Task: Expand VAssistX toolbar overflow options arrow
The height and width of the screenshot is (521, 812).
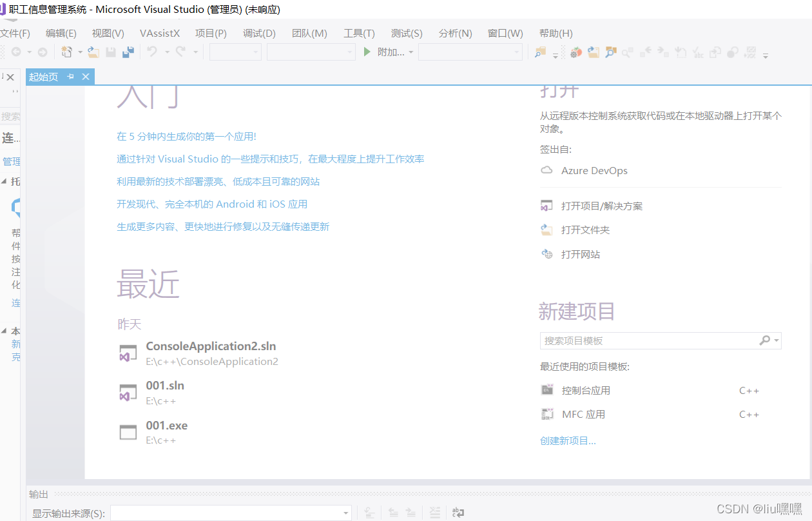Action: [x=766, y=56]
